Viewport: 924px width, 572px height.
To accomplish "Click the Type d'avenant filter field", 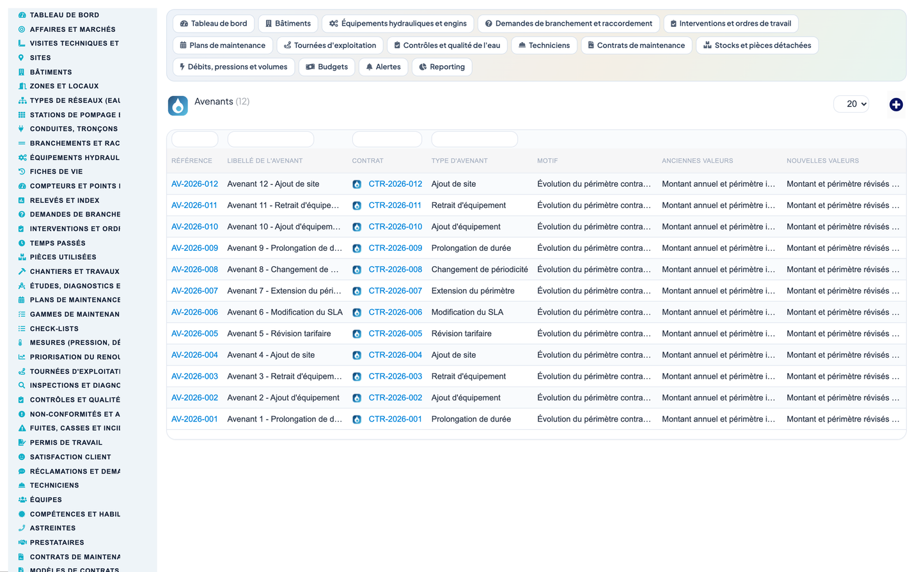I will click(474, 139).
